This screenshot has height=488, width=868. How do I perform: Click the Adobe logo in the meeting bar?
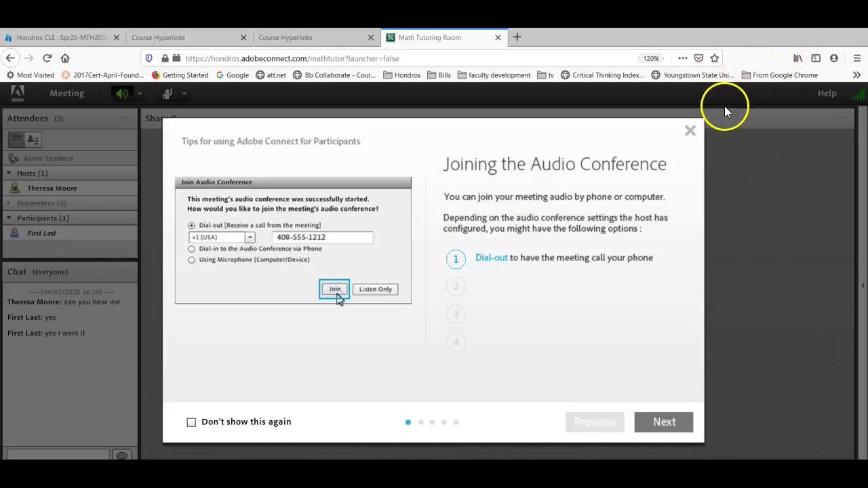click(x=17, y=94)
